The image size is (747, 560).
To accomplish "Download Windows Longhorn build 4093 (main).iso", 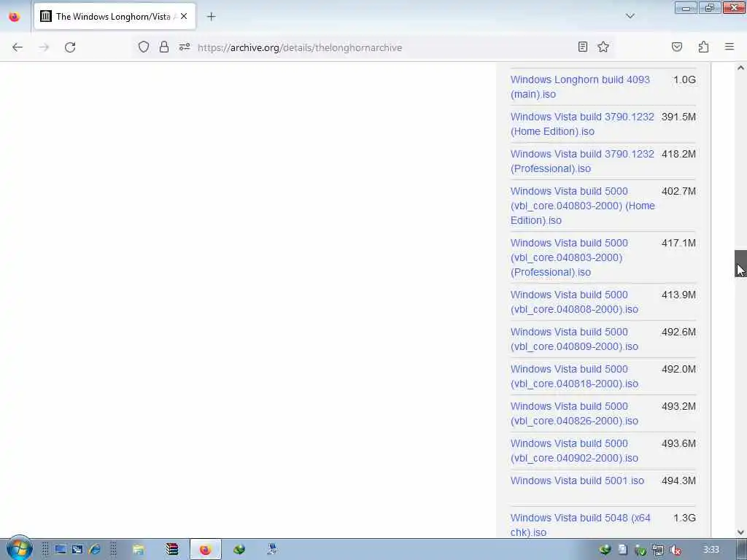I will 580,87.
